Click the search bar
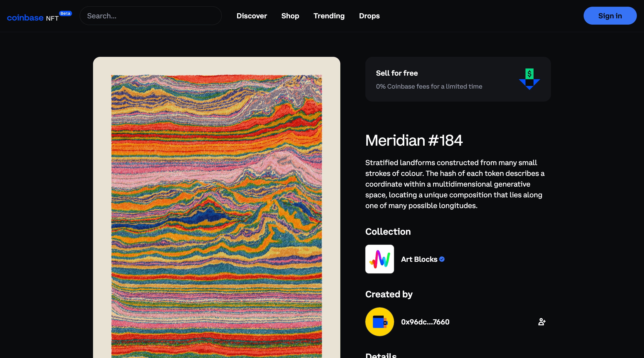Screen dimensions: 644x358 [150, 15]
